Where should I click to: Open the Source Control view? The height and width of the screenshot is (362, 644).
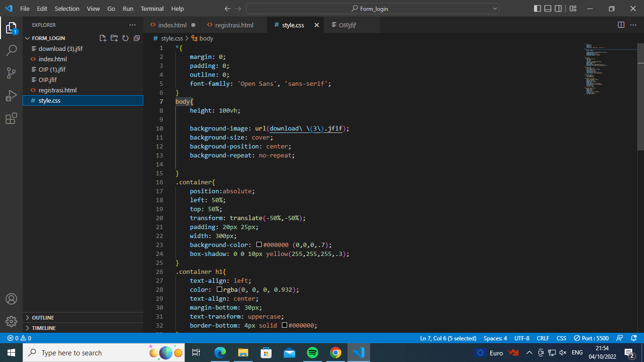click(11, 73)
